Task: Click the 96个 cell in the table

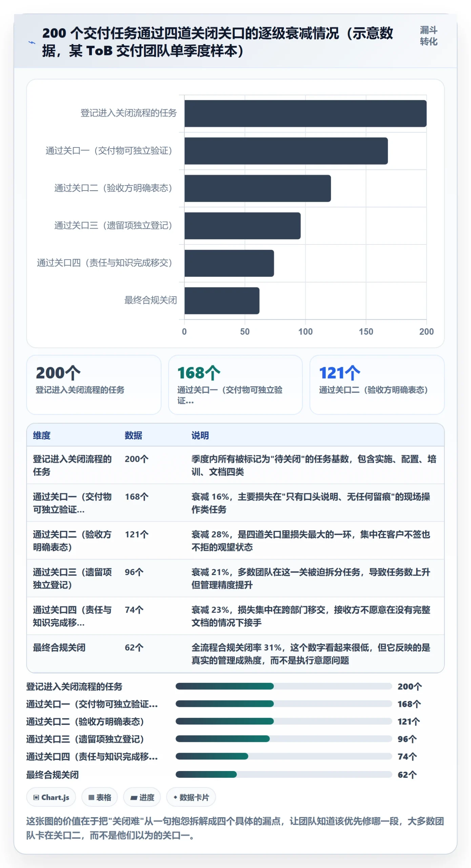Action: click(x=134, y=572)
